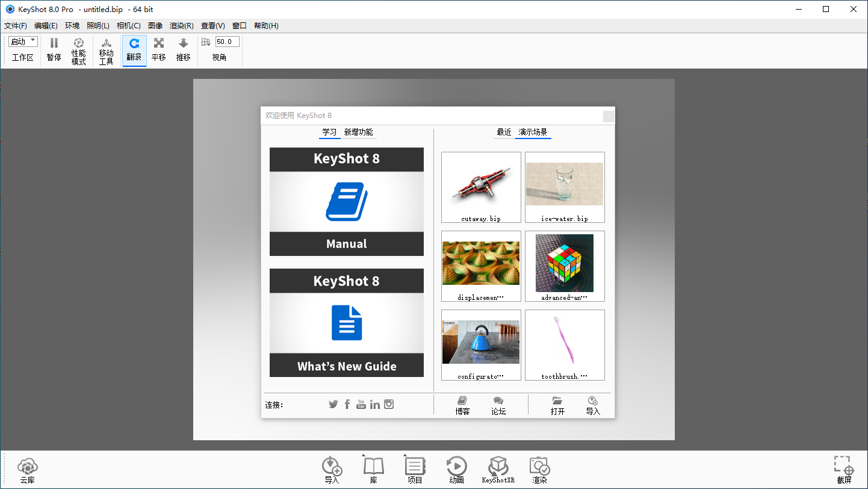Click the Twitter icon

(333, 404)
